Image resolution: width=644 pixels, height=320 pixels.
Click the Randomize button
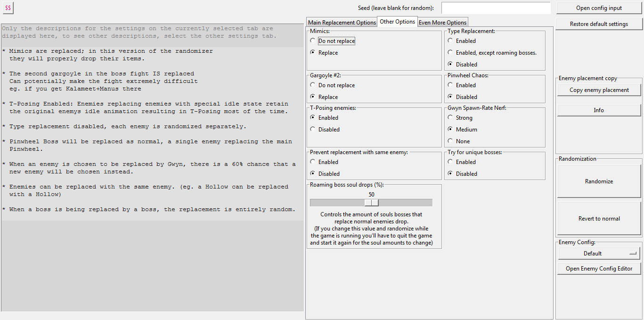click(x=599, y=181)
